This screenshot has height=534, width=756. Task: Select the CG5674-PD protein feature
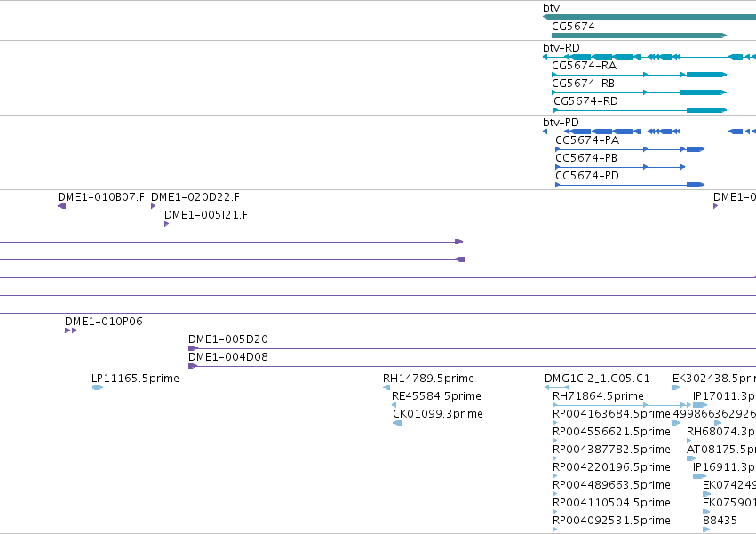[x=630, y=185]
